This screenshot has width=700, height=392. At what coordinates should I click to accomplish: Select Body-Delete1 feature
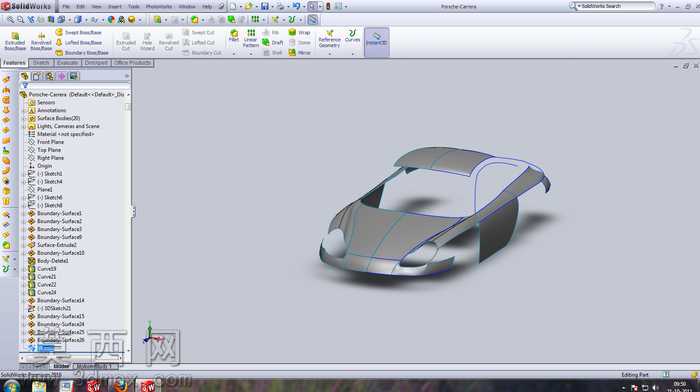pos(52,261)
